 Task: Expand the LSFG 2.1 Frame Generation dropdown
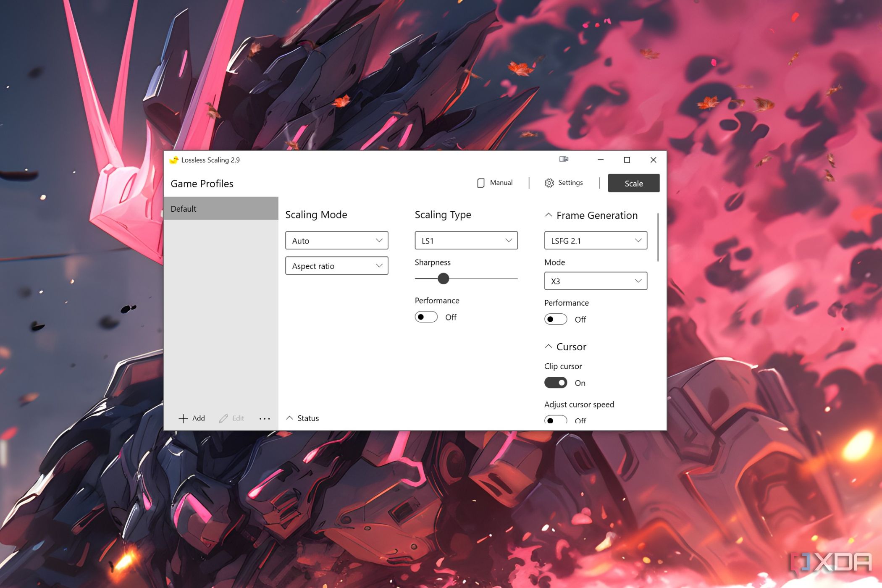click(595, 240)
